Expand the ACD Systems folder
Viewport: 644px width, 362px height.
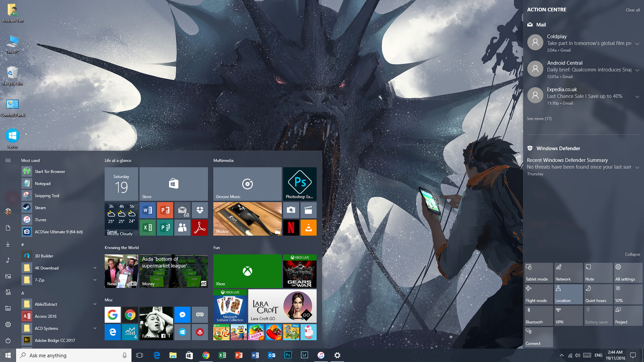coord(95,328)
